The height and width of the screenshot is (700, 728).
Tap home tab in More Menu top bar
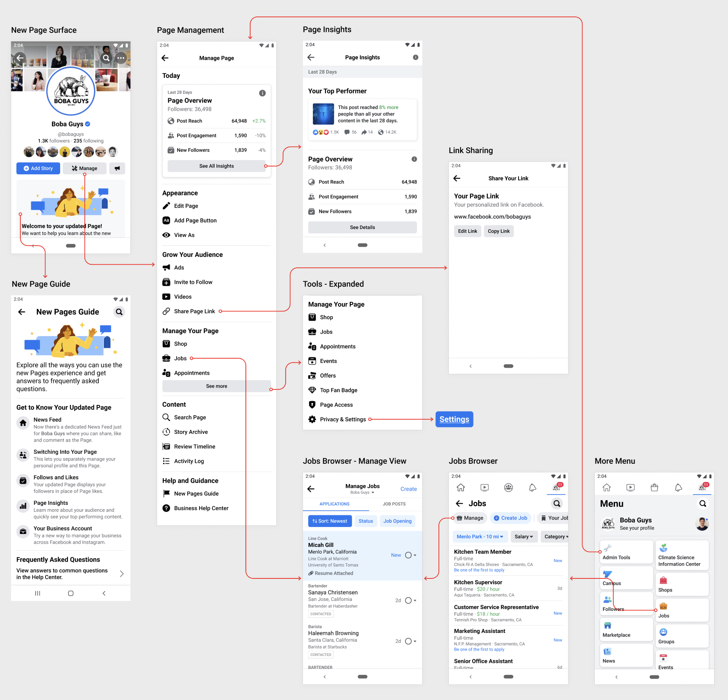(607, 488)
